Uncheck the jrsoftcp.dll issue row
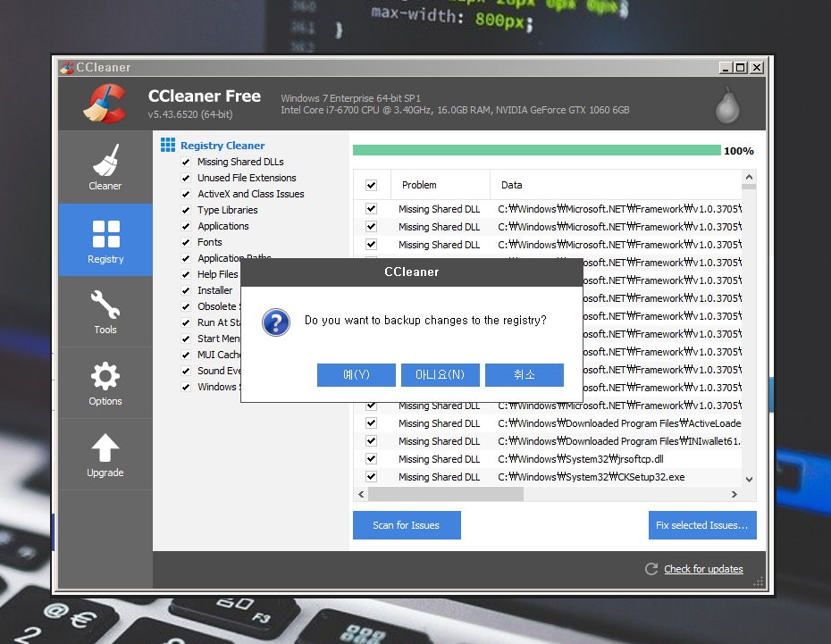The height and width of the screenshot is (644, 831). pyautogui.click(x=371, y=458)
